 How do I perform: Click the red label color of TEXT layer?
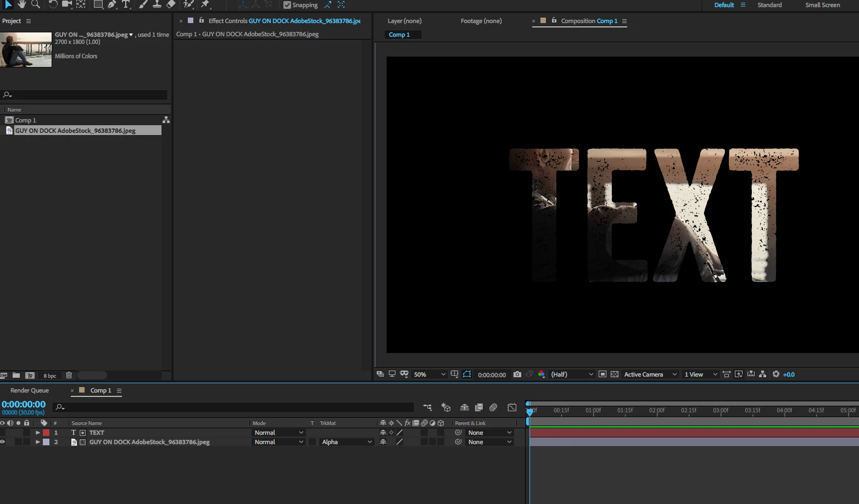[46, 433]
